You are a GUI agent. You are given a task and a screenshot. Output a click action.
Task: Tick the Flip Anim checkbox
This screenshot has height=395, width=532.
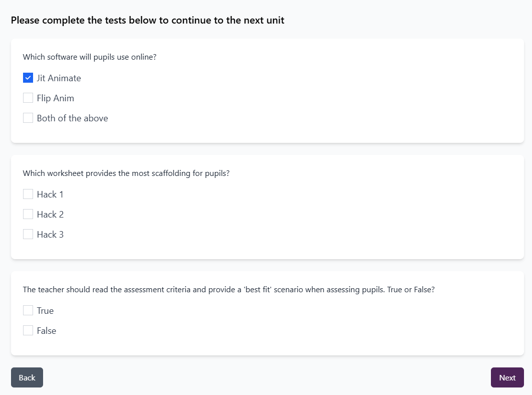coord(28,98)
